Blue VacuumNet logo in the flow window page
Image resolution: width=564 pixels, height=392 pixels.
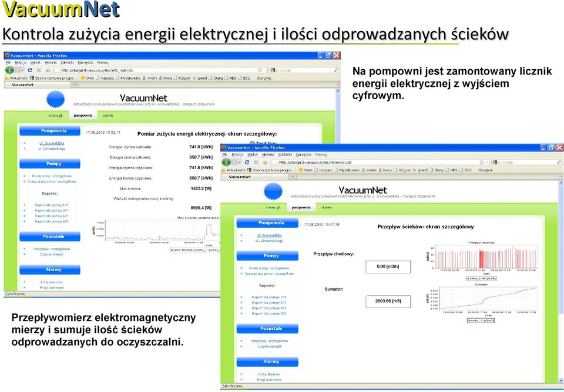[273, 191]
